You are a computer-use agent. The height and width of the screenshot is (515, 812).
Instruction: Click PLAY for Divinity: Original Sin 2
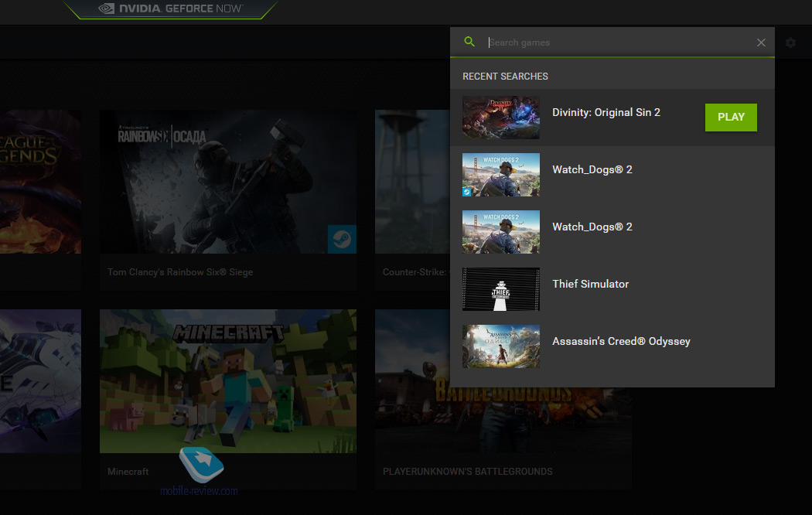point(731,117)
